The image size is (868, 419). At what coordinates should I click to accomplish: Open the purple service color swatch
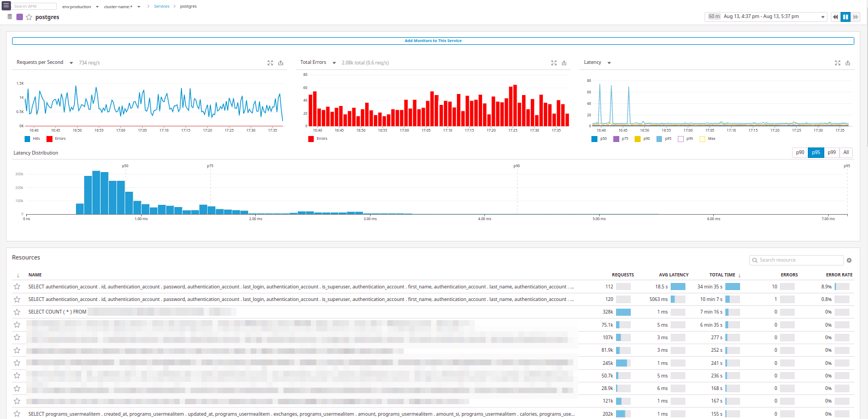coord(20,17)
